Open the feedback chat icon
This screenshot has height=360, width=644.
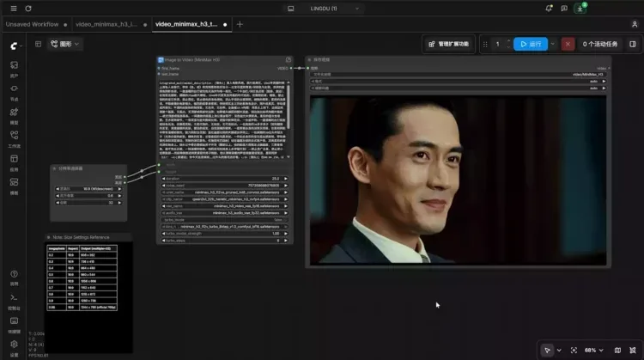point(564,9)
